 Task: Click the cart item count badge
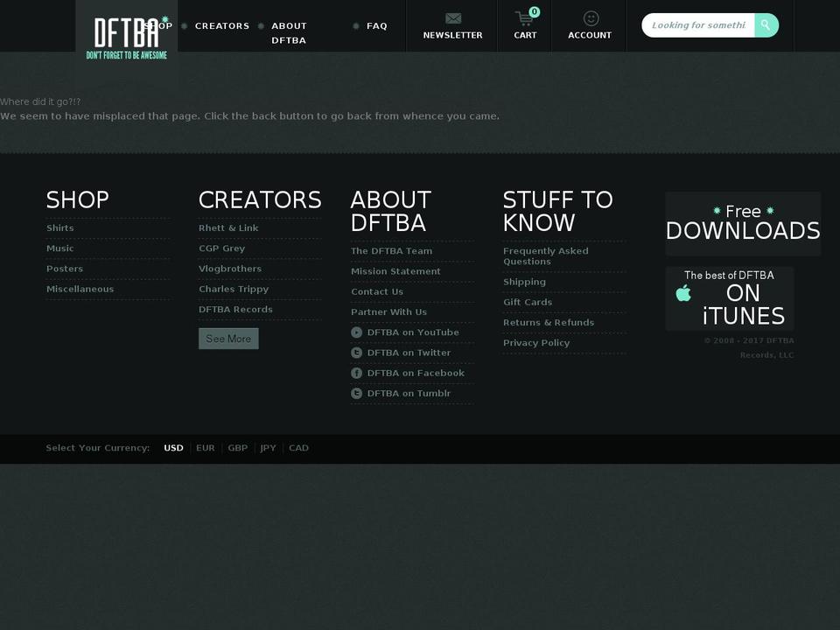pos(534,11)
